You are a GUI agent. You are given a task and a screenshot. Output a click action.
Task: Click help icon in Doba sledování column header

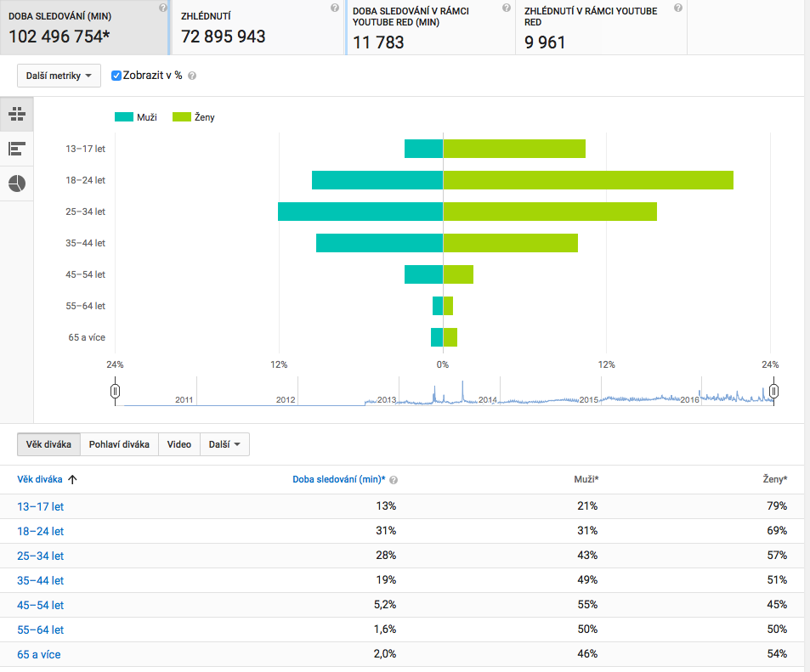click(x=394, y=480)
